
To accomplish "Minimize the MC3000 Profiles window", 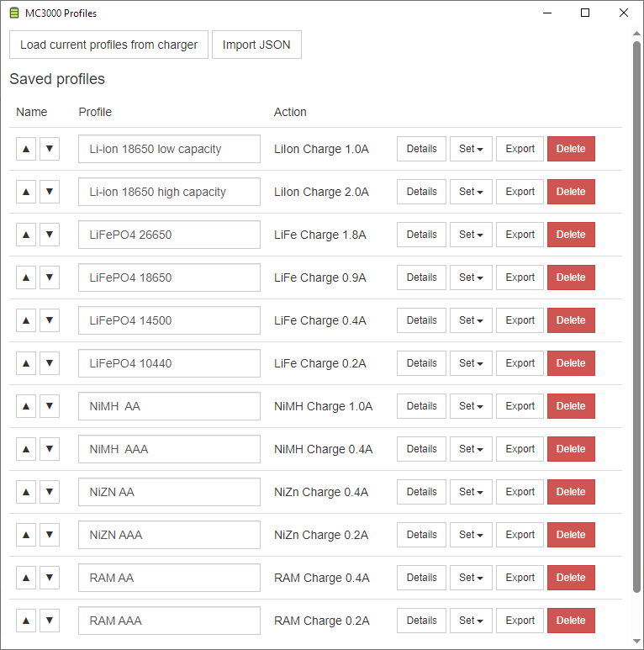I will [x=547, y=13].
